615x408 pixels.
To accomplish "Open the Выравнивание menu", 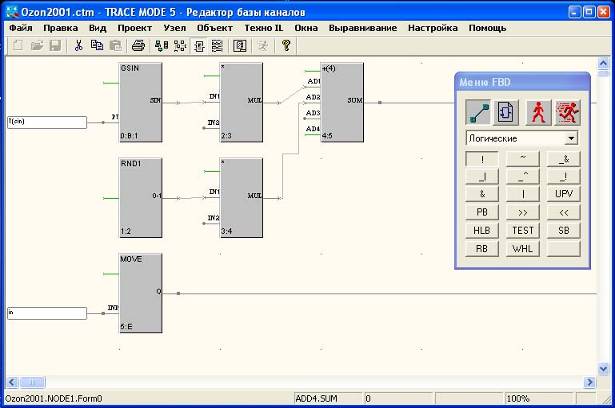I will point(363,28).
